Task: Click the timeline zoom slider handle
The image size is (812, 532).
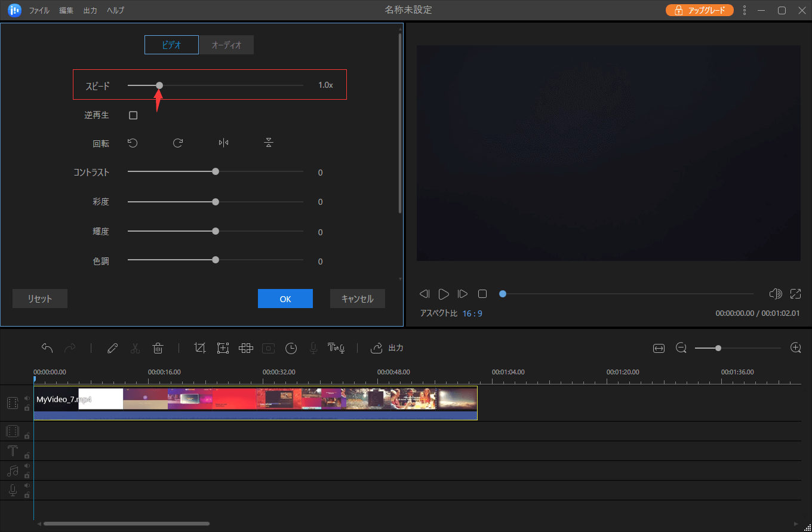Action: click(718, 348)
